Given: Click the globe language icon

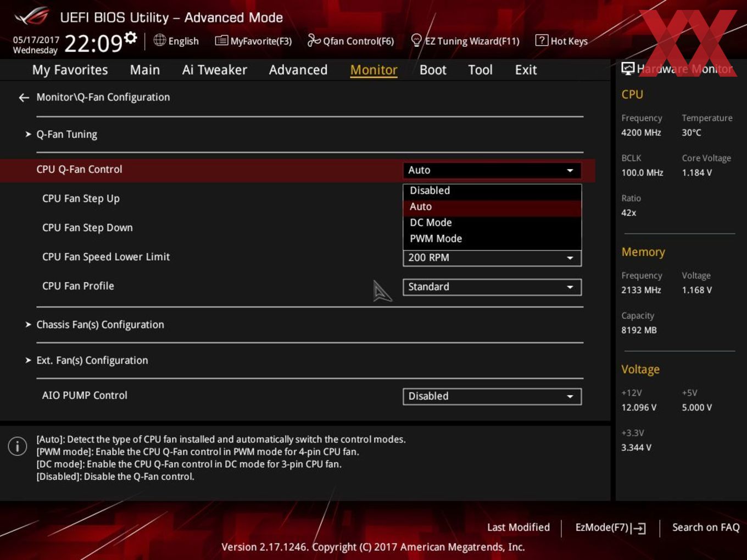Looking at the screenshot, I should coord(159,40).
